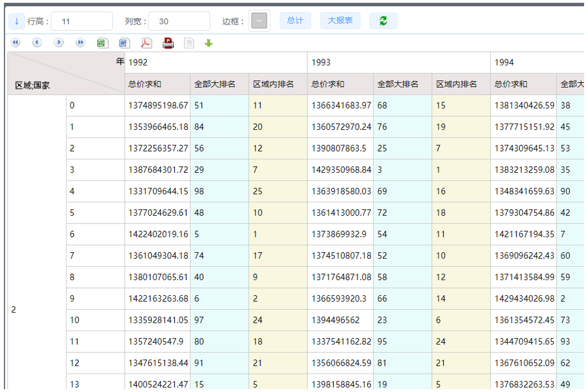Click the 1992 总价求和 column header

point(157,84)
